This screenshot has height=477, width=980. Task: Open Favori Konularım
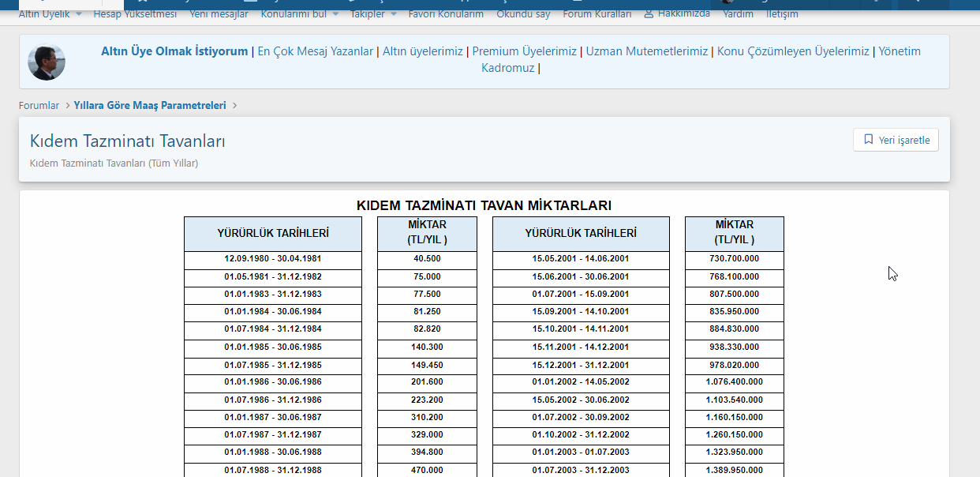(x=446, y=13)
